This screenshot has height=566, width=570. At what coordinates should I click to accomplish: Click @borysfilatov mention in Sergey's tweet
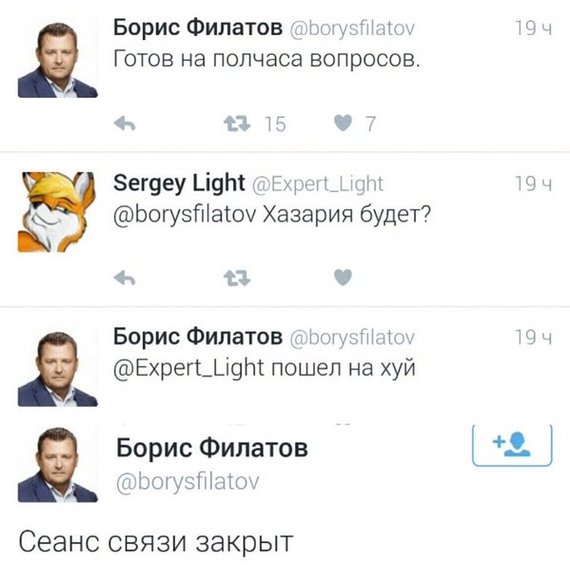click(x=185, y=214)
